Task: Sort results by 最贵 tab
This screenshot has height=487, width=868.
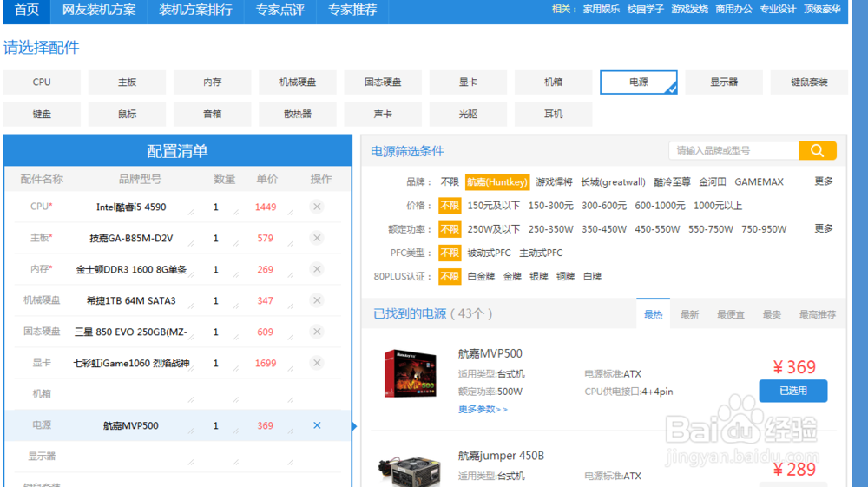Action: [x=772, y=314]
